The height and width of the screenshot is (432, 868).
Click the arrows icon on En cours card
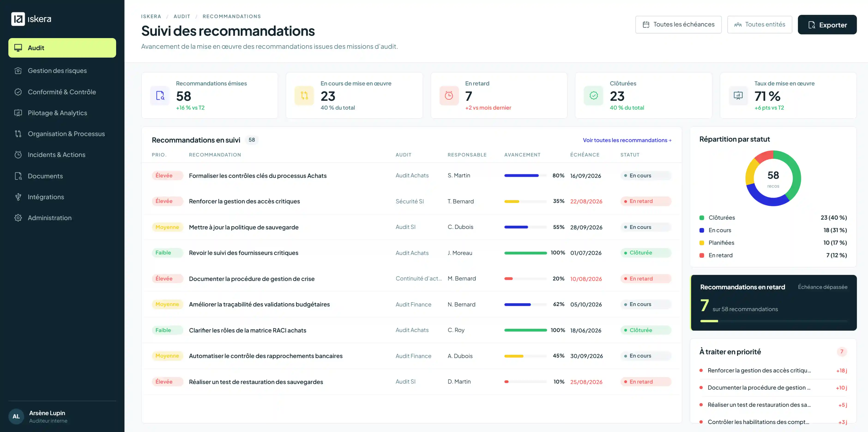(304, 96)
